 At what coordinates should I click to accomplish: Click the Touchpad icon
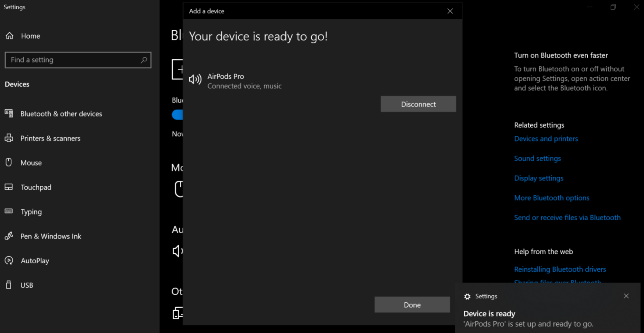(9, 187)
